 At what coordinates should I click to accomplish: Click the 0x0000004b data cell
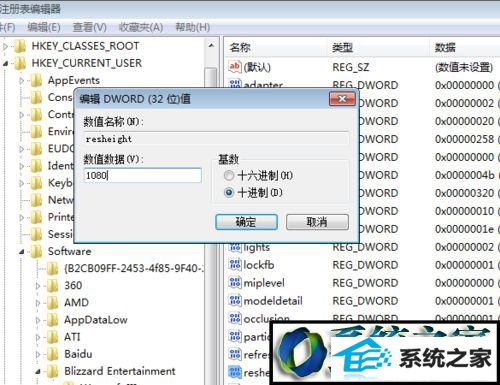(x=464, y=175)
